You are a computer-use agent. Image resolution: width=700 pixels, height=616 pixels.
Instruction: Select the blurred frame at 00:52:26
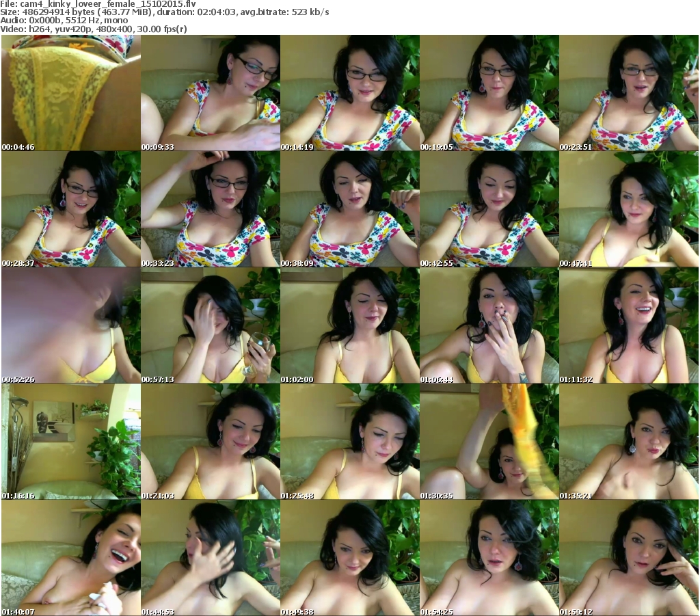[x=71, y=325]
